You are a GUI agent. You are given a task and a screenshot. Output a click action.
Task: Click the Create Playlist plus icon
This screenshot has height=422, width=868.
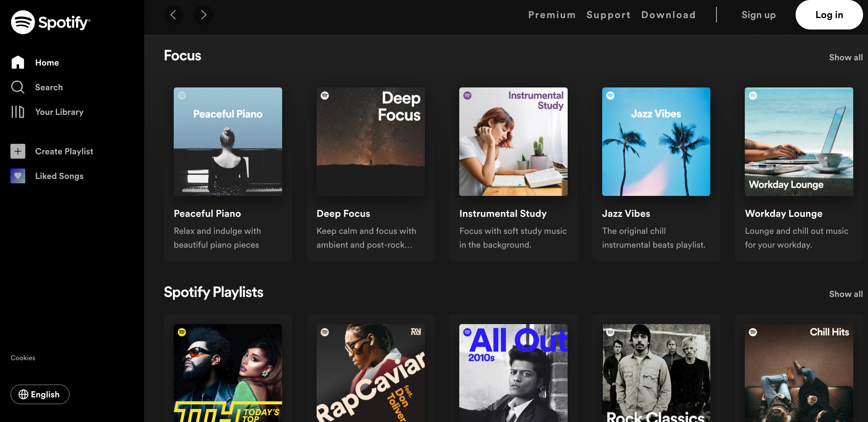pos(17,151)
